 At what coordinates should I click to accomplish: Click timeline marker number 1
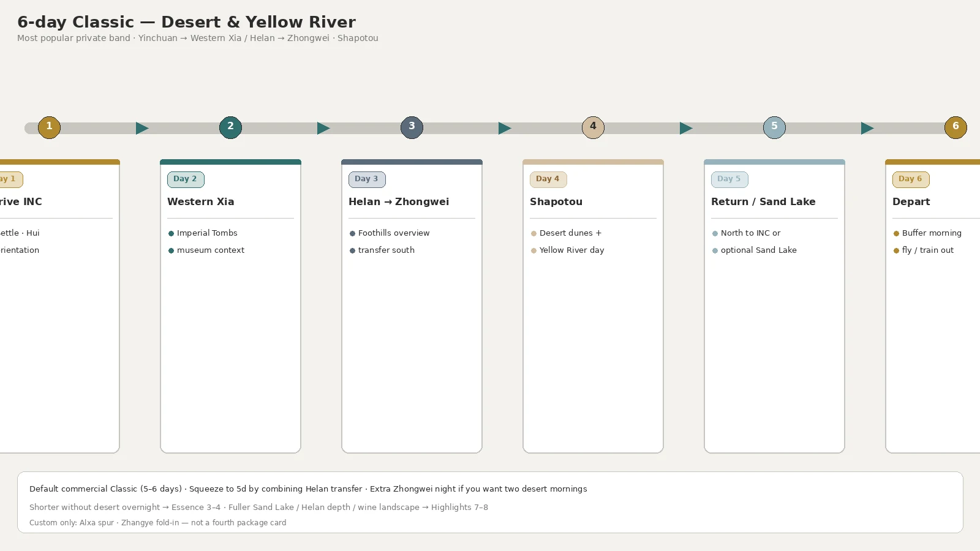(x=49, y=127)
